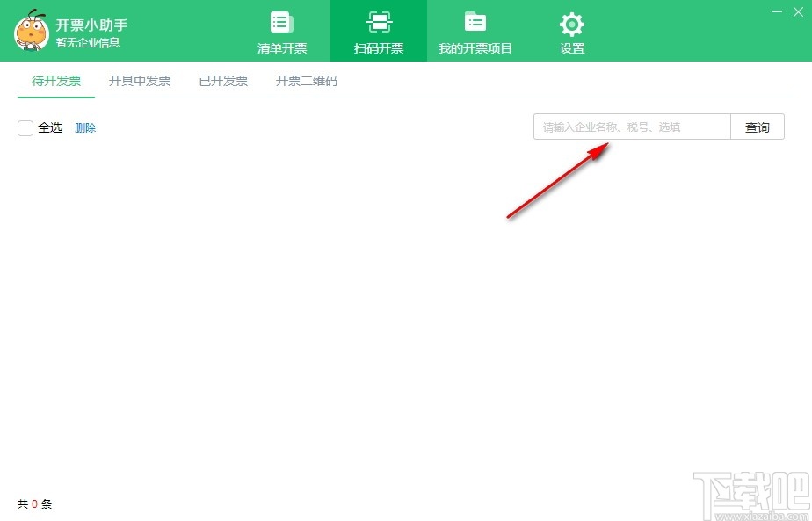Click the red 0 count in 共0条
The width and height of the screenshot is (812, 521).
pyautogui.click(x=33, y=503)
